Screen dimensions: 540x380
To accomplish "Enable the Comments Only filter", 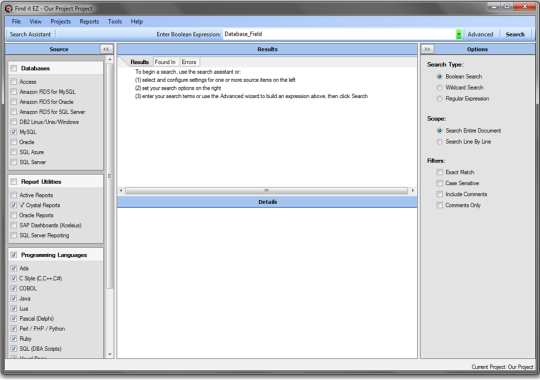I will point(439,205).
